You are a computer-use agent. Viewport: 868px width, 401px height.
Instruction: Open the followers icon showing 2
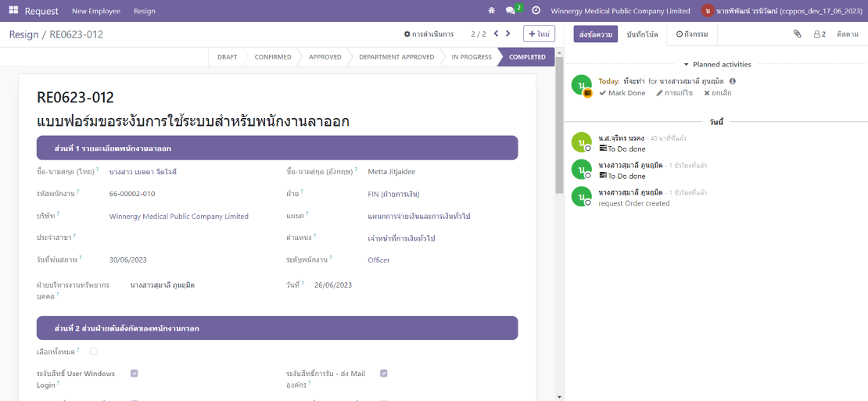[x=820, y=34]
